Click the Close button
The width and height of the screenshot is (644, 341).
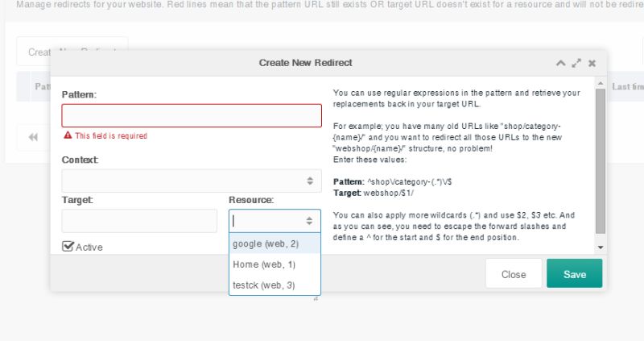pos(514,274)
